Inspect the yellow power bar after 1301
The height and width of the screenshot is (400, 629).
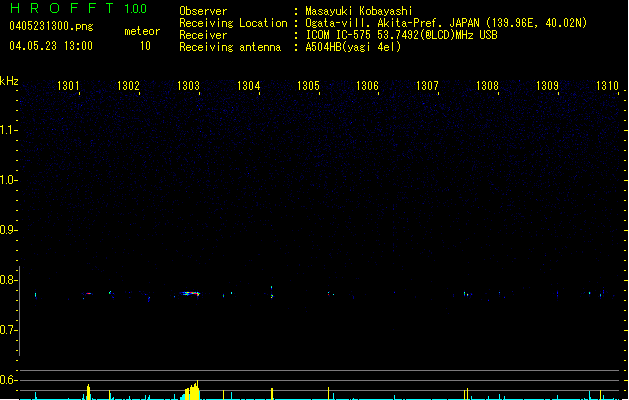(x=89, y=392)
